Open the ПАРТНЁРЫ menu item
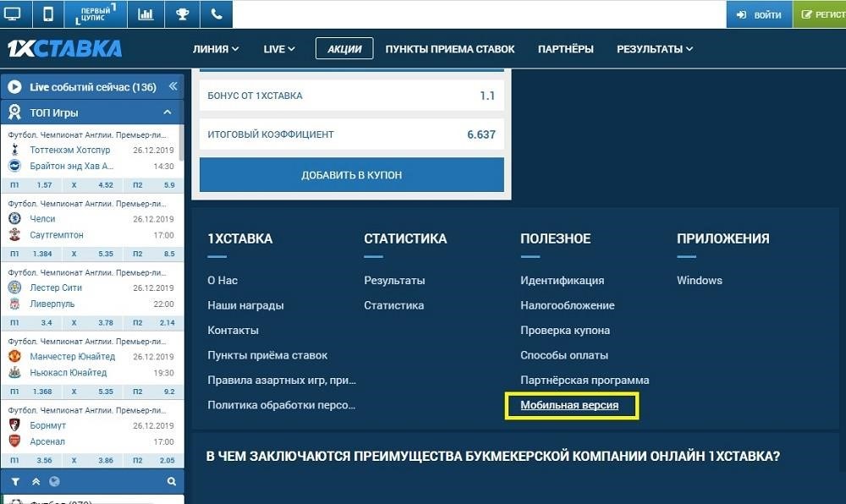Viewport: 846px width, 504px height. coord(565,49)
